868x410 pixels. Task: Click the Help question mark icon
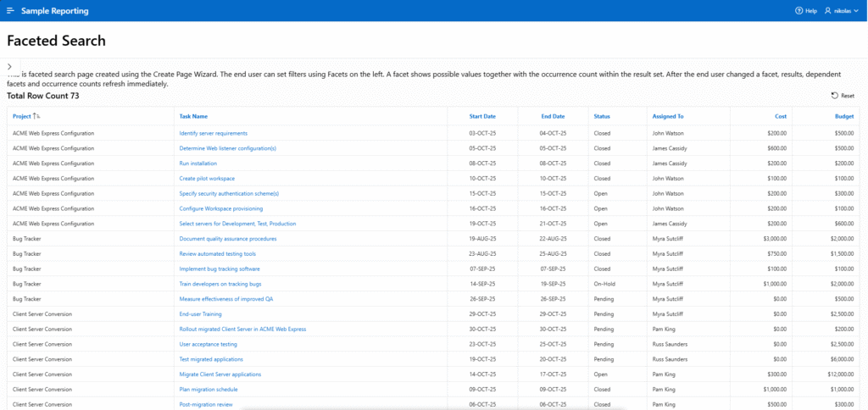[798, 11]
